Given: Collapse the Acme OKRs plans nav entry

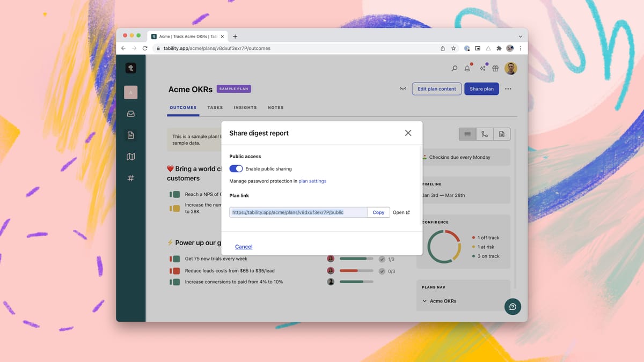Looking at the screenshot, I should 426,301.
